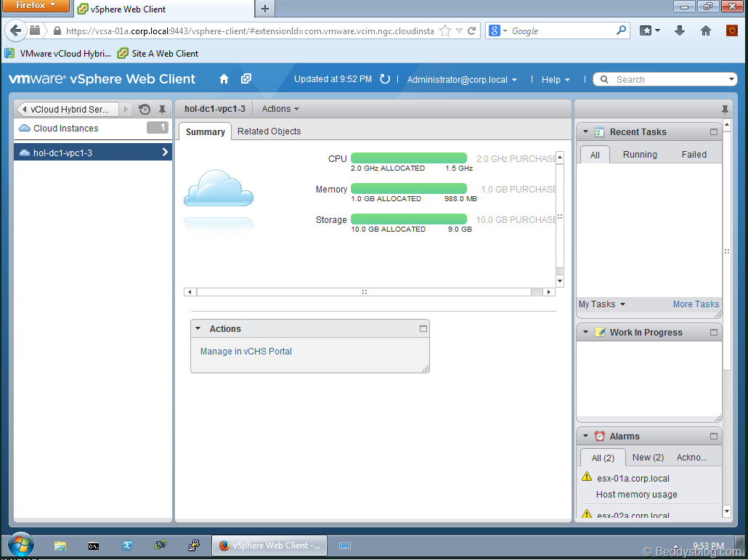748x560 pixels.
Task: Open the esx-01a.corp.local alarm
Action: pyautogui.click(x=633, y=479)
